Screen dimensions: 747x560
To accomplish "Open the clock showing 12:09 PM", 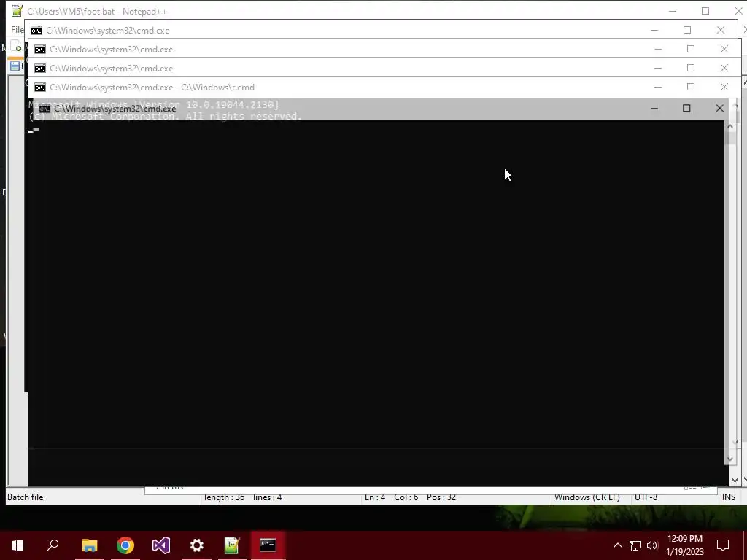I will click(684, 545).
